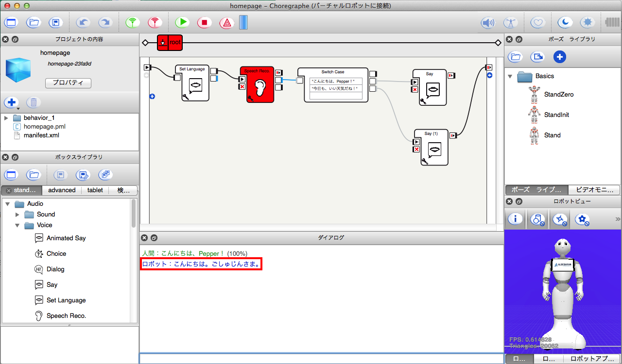Stop the behavior with red square
The image size is (622, 364).
coord(205,22)
